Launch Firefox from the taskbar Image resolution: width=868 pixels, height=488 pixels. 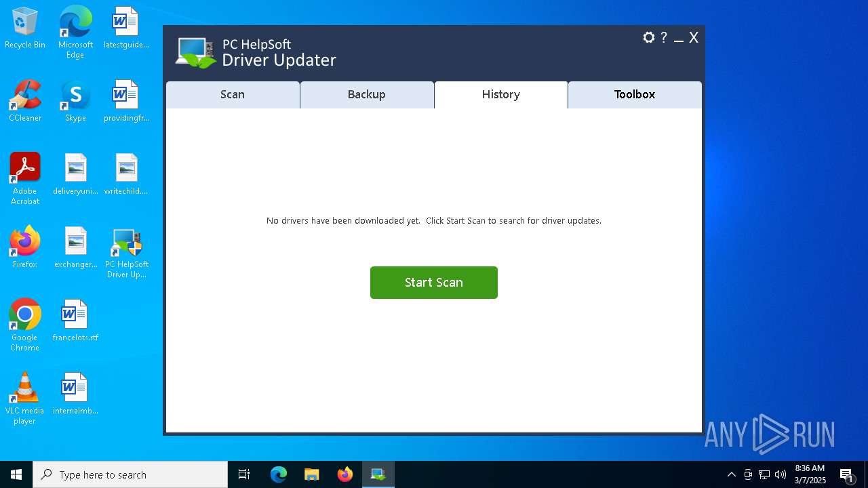coord(345,474)
